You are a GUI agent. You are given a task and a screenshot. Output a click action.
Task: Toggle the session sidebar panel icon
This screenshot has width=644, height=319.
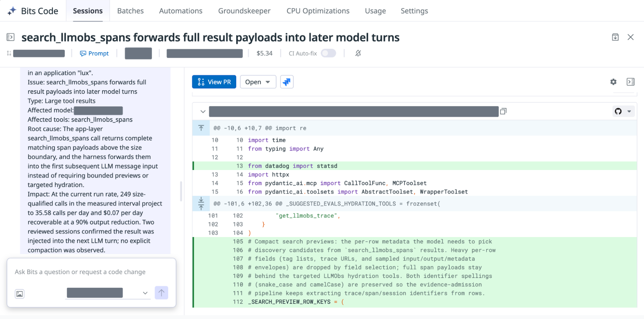[10, 37]
